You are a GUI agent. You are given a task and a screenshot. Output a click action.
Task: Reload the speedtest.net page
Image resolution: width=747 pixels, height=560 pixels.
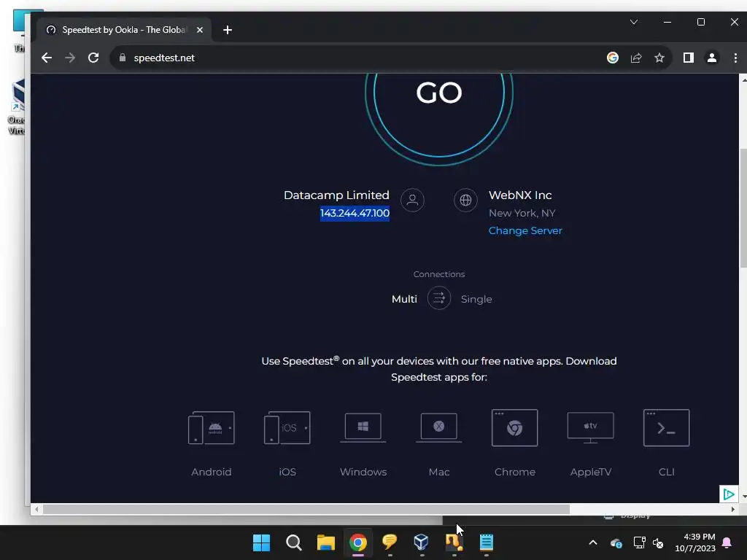(93, 58)
